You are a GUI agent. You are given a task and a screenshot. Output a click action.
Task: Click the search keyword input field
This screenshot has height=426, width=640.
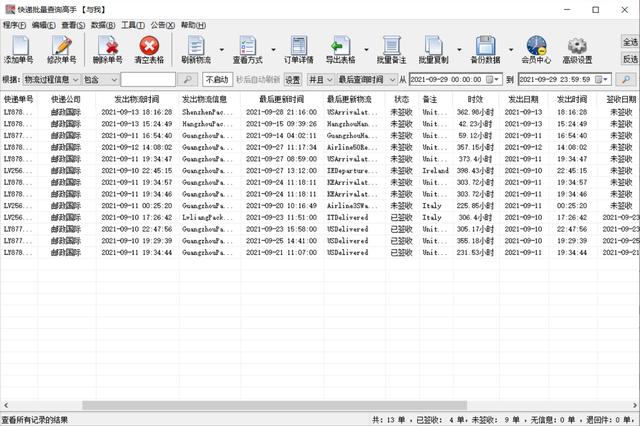148,80
